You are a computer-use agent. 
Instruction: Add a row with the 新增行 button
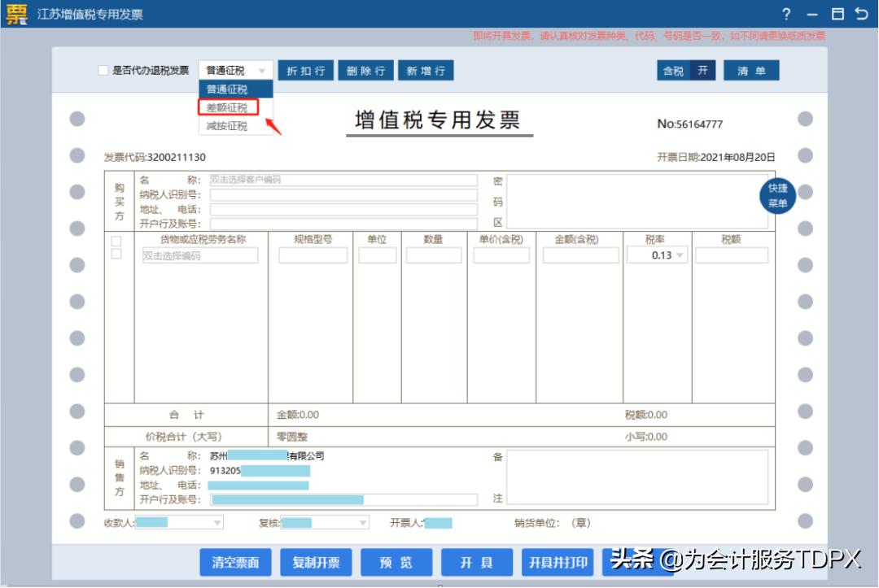(426, 70)
